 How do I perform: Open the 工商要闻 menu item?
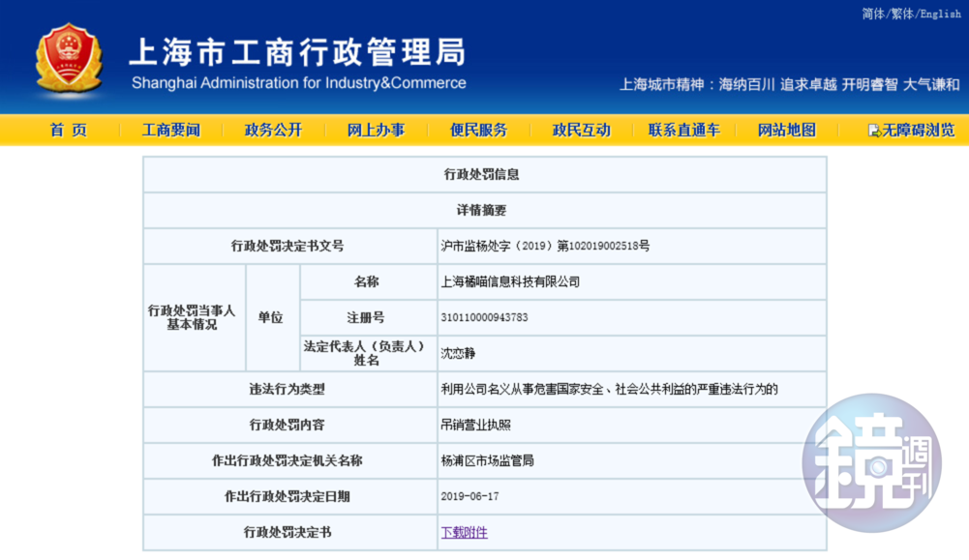pyautogui.click(x=171, y=131)
